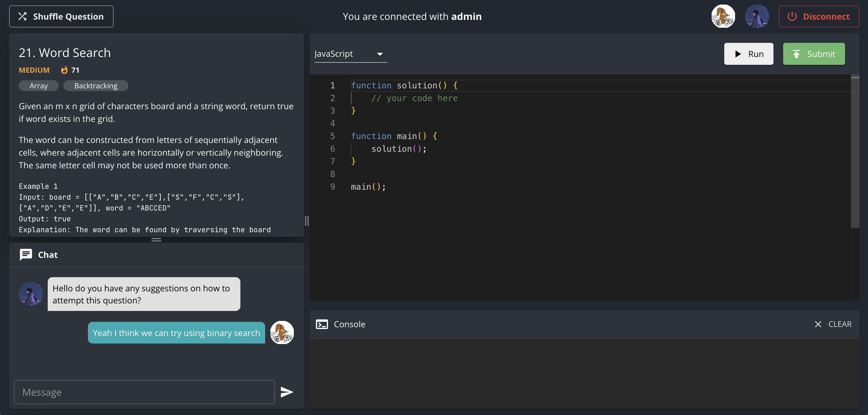Run the code with Run button
The image size is (868, 415).
(x=748, y=54)
